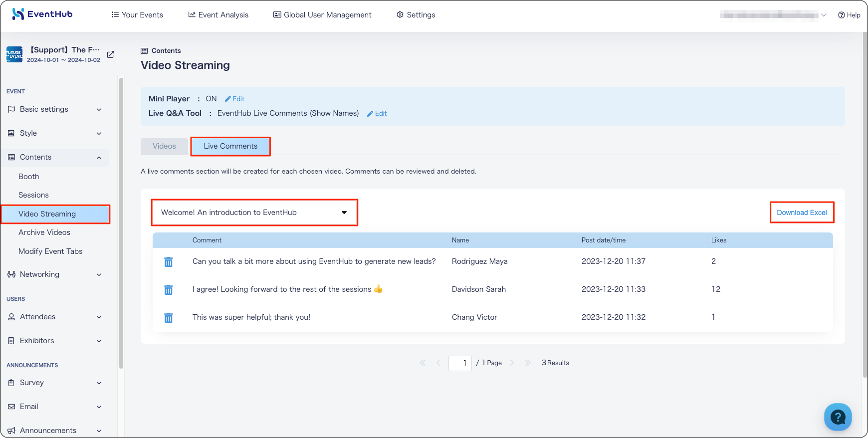Screen dimensions: 868x438
Task: Click the date 2023-12-20 11:33
Action: (614, 289)
